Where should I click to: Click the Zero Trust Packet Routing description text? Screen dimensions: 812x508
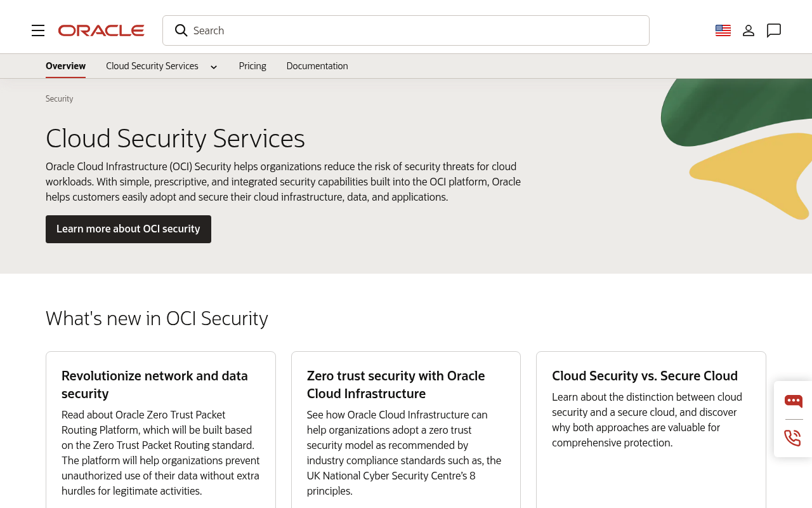[x=160, y=453]
